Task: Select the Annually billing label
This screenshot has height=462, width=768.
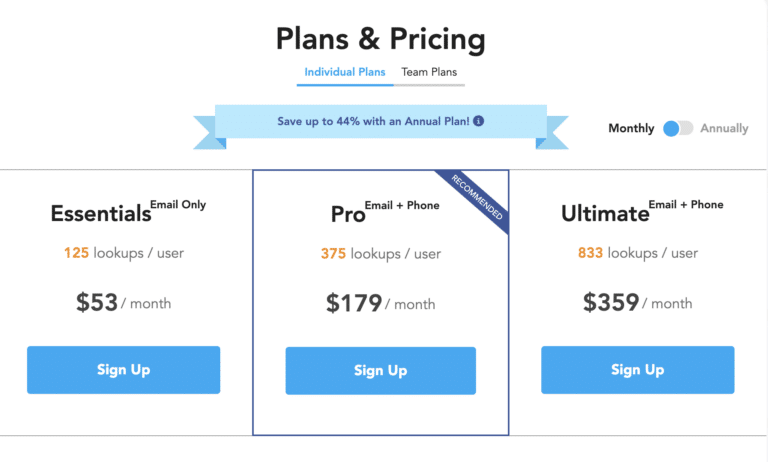Action: (724, 129)
